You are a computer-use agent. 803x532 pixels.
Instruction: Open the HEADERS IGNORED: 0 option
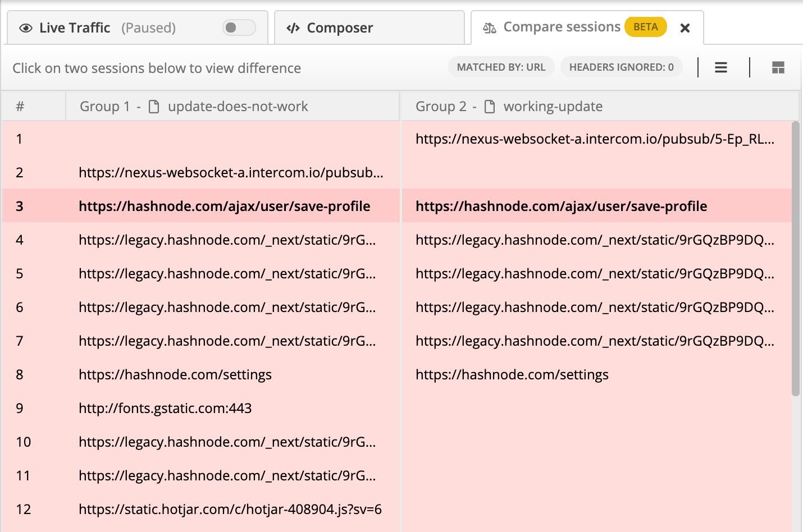pos(621,67)
